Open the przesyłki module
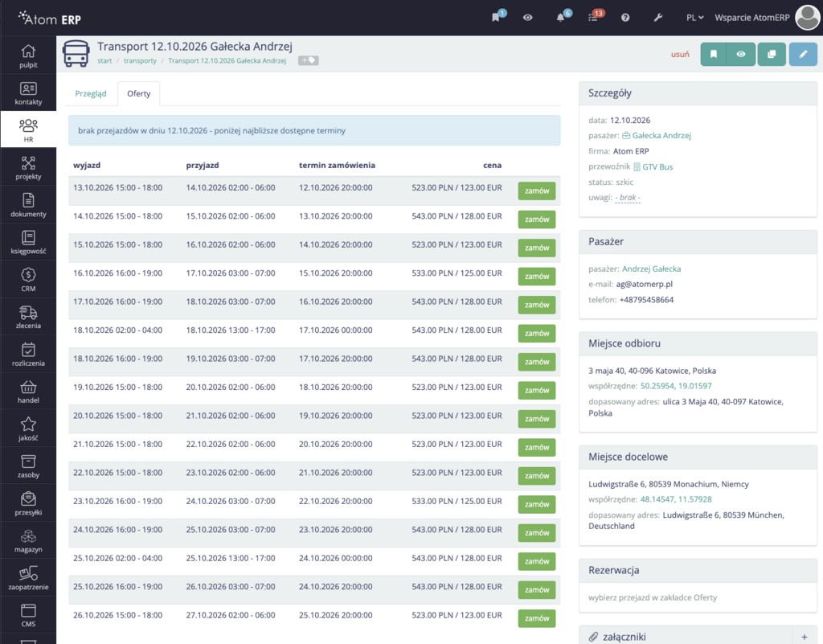 coord(28,502)
